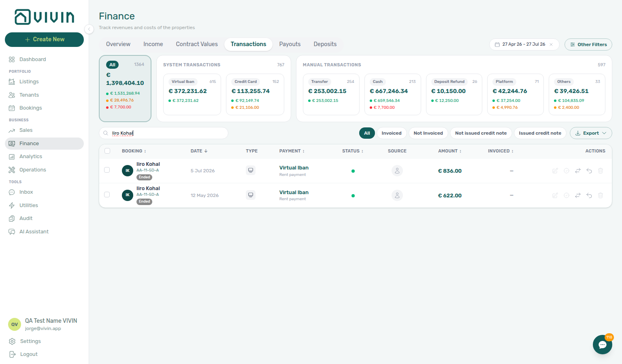Click the check-circle icon on the €622.00 row
This screenshot has width=622, height=364.
pyautogui.click(x=567, y=195)
